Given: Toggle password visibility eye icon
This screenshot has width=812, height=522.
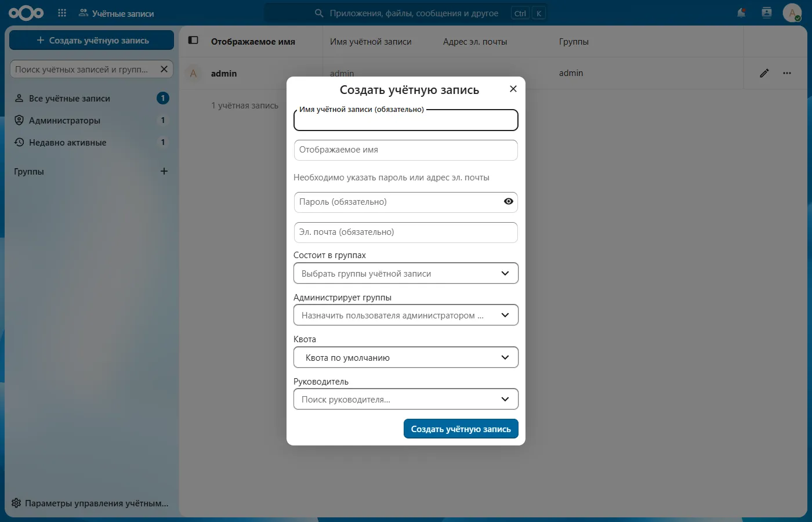Looking at the screenshot, I should pos(509,201).
